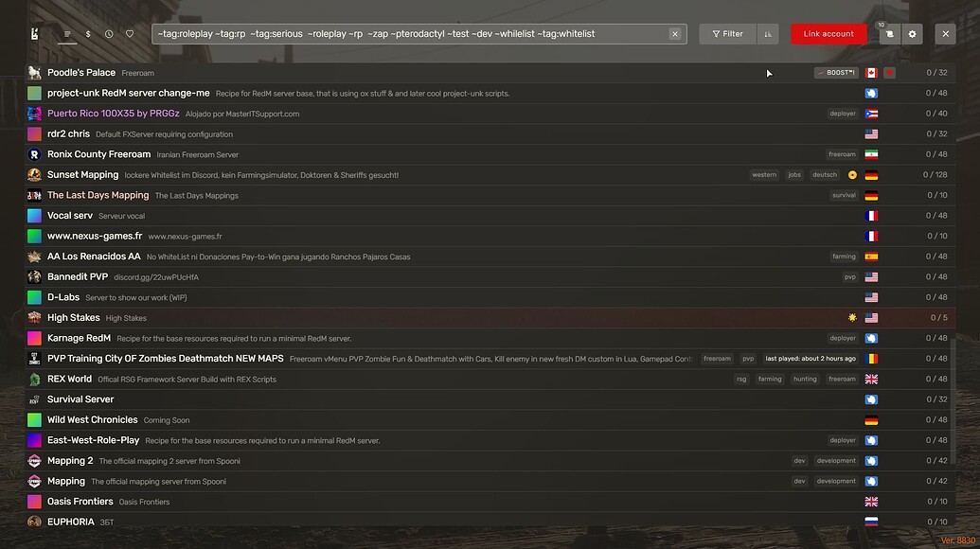Screen dimensions: 980x549
Task: Click the farming tag on Los Renacidos
Action: point(844,257)
